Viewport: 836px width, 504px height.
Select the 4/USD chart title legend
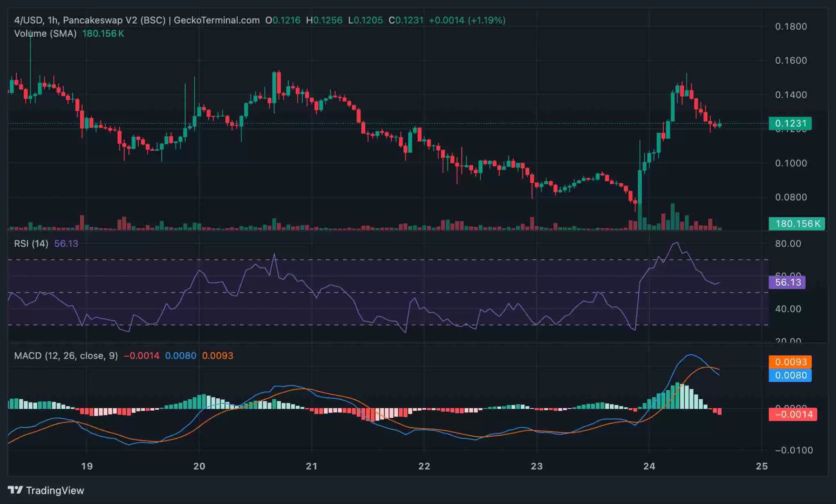click(x=90, y=20)
